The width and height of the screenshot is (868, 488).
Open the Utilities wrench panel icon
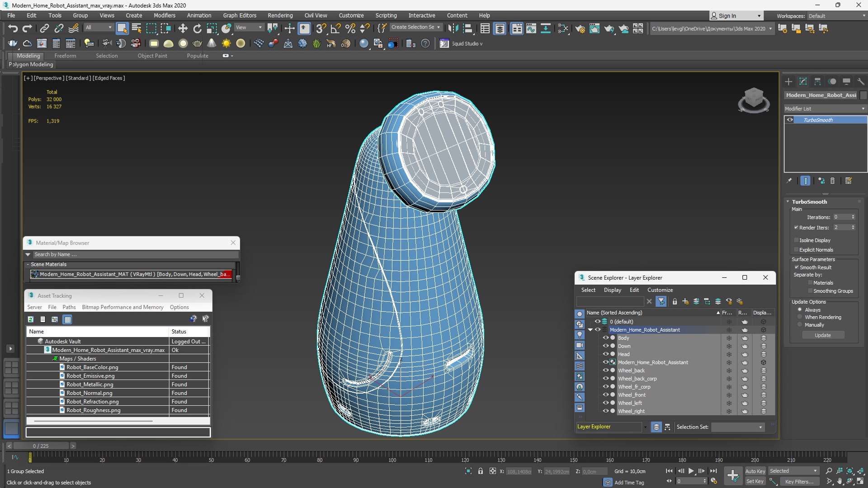[x=860, y=82]
